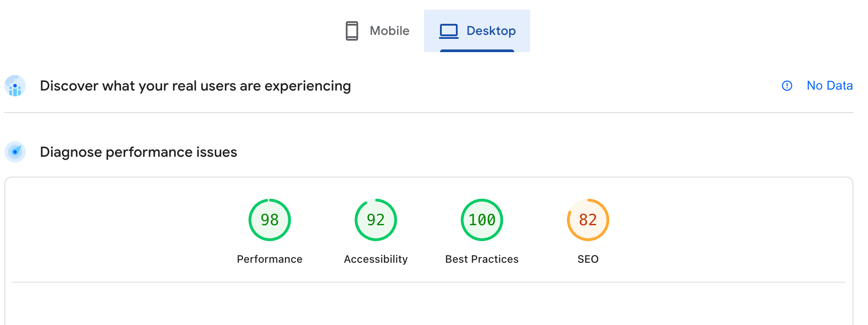Screen dimensions: 868x325
Task: Switch to the Mobile tab
Action: 389,31
